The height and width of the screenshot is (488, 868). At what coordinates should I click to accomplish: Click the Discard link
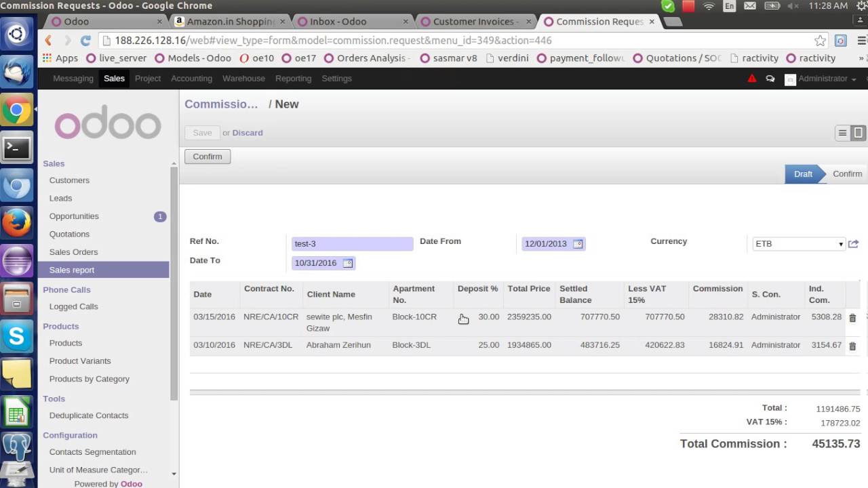coord(248,133)
